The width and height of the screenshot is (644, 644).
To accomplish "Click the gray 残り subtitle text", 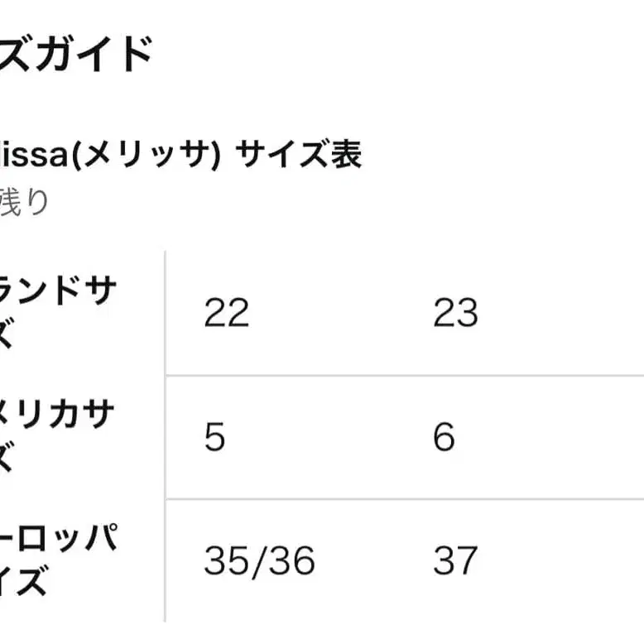I will click(23, 201).
